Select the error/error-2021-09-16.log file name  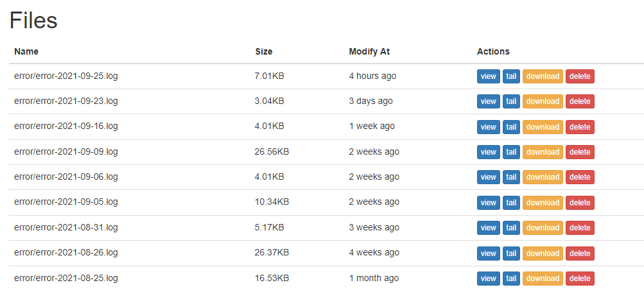coord(66,126)
